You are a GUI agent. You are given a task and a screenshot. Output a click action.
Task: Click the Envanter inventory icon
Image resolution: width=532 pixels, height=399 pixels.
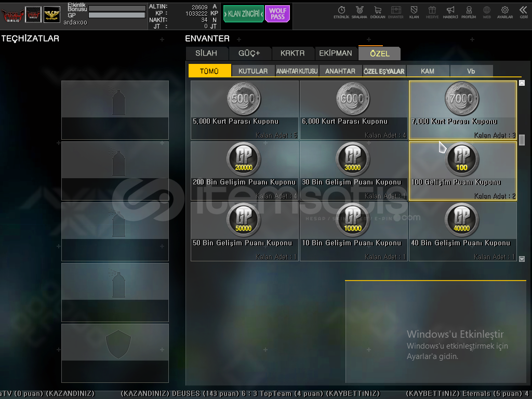click(395, 12)
